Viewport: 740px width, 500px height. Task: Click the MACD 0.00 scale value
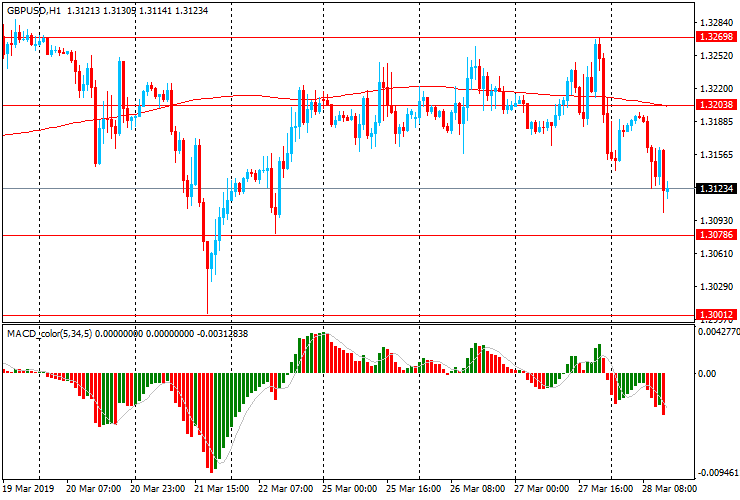(707, 374)
